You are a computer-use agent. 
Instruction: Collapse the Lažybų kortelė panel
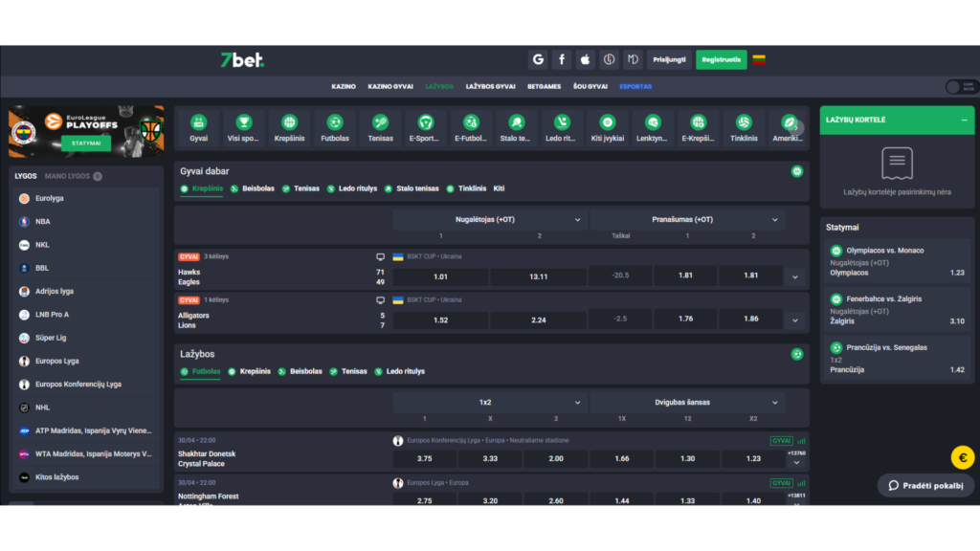(964, 120)
